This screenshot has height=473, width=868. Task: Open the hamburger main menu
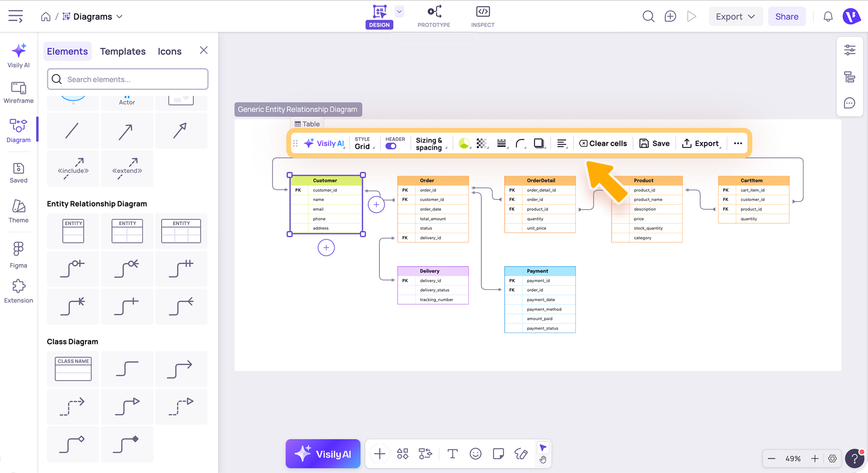(16, 16)
